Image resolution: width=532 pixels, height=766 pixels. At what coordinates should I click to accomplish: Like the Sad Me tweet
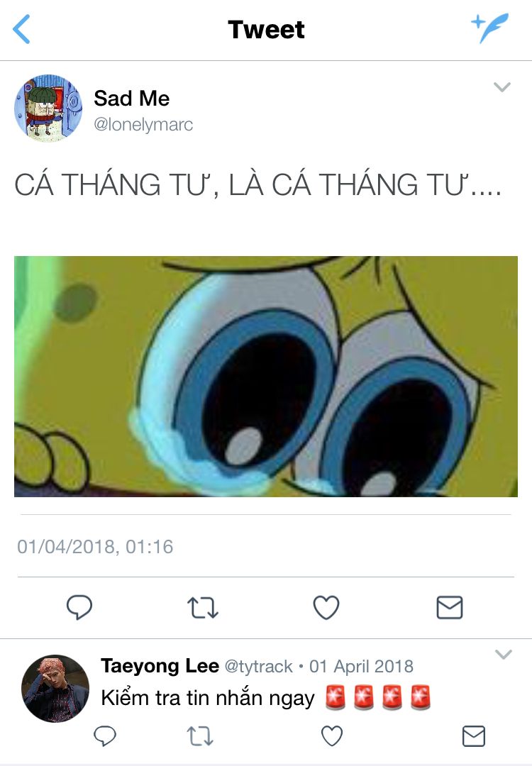(326, 607)
